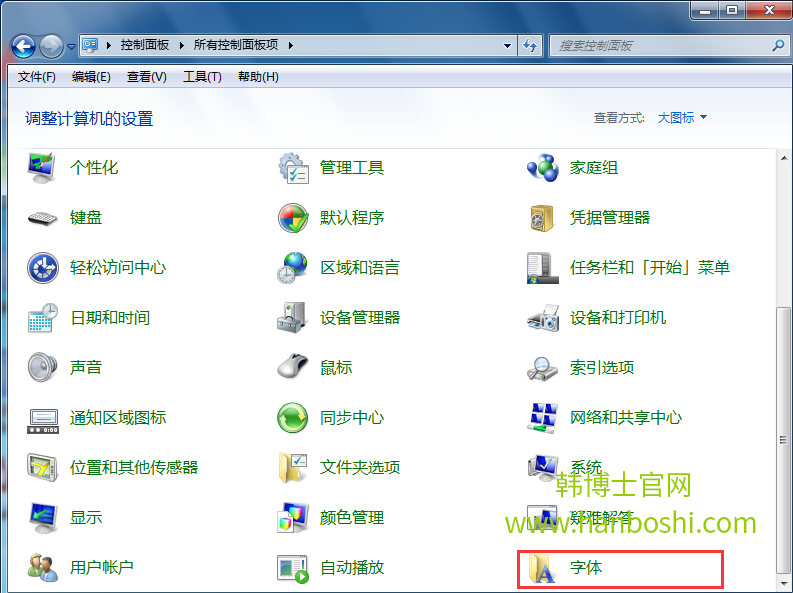Open the 家庭组 homegroup icon
This screenshot has width=793, height=593.
pyautogui.click(x=542, y=168)
